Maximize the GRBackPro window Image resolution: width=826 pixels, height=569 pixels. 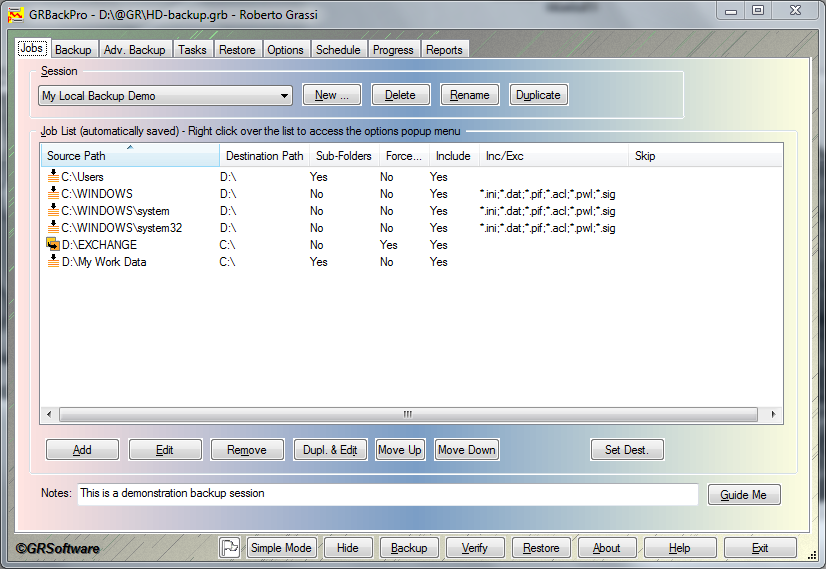[x=758, y=11]
